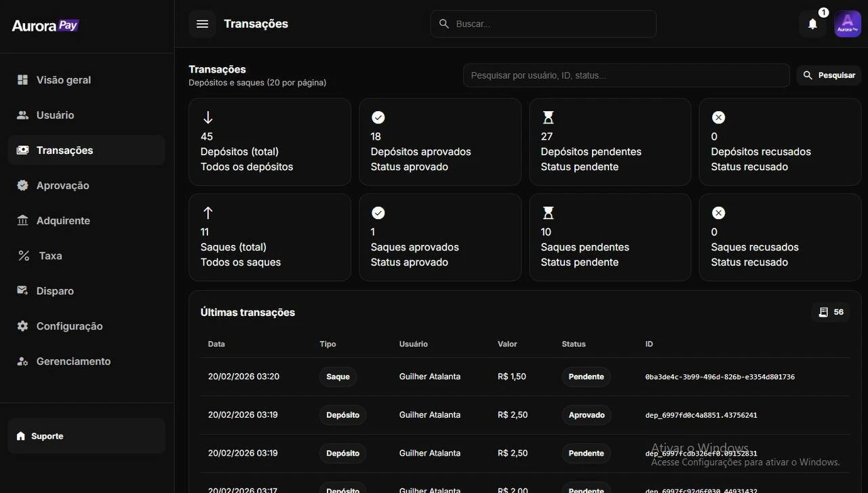Open the Usuário menu item

point(55,115)
